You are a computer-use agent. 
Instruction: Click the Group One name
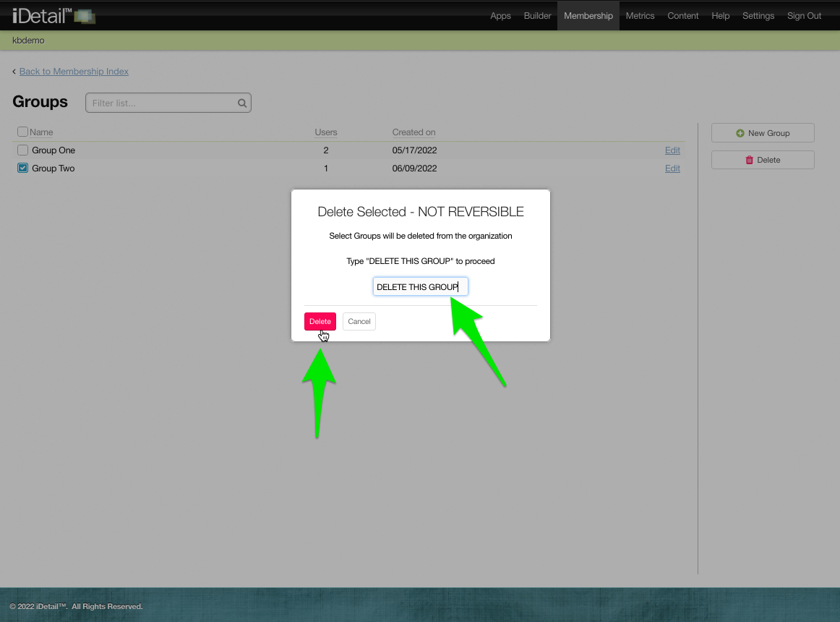pos(53,150)
